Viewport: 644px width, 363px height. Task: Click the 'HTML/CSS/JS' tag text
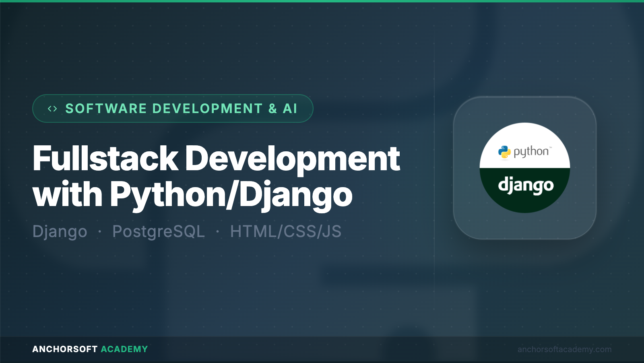point(286,231)
